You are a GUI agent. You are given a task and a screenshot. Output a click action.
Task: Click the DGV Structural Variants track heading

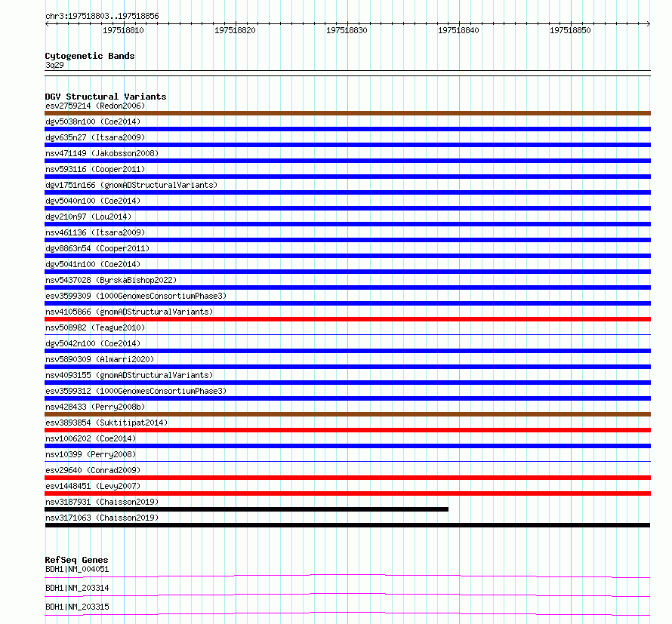point(106,97)
